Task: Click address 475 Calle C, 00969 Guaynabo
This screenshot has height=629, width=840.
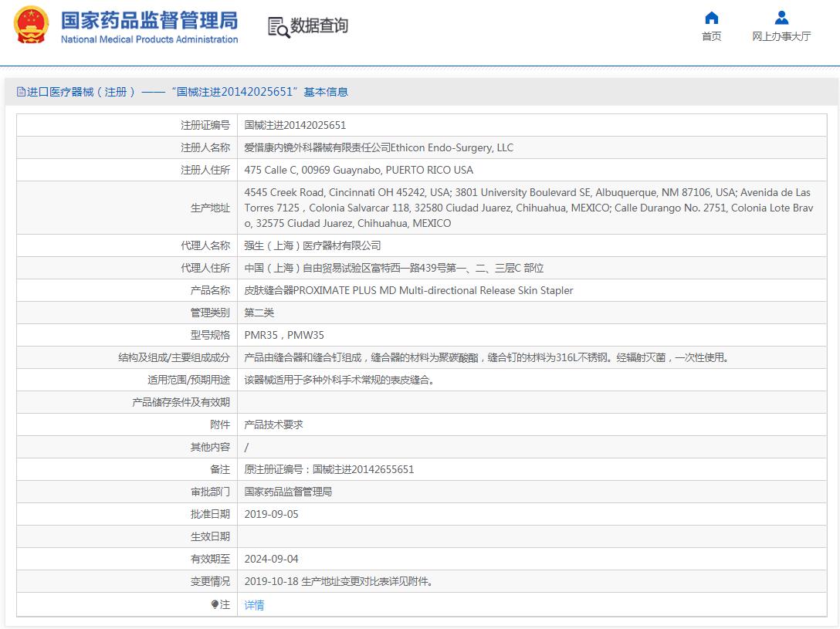Action: tap(359, 171)
